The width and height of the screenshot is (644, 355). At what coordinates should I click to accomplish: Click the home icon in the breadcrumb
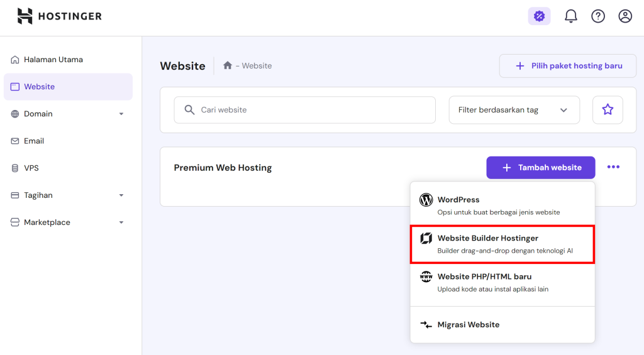[228, 65]
